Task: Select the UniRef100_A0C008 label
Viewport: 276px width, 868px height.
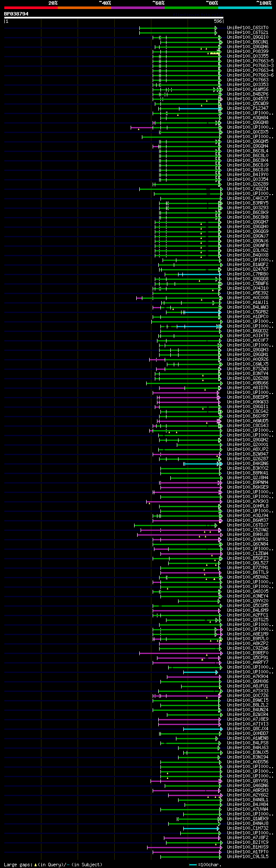Action: click(x=248, y=298)
